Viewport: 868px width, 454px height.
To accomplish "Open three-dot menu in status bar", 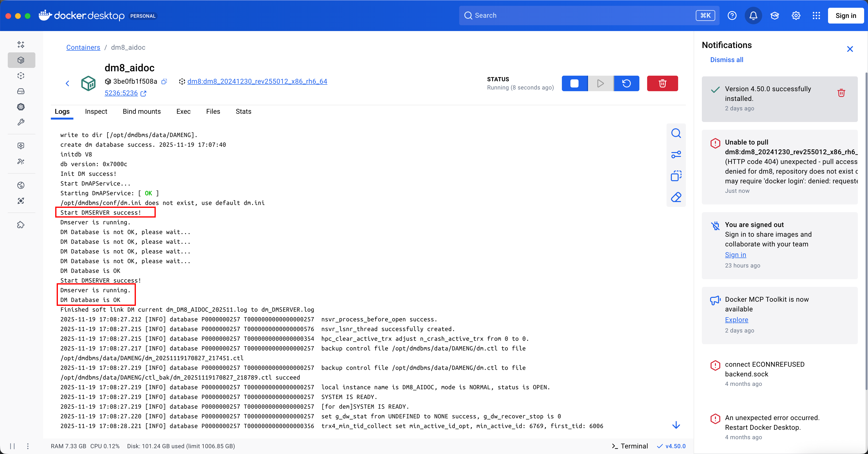I will (x=28, y=446).
